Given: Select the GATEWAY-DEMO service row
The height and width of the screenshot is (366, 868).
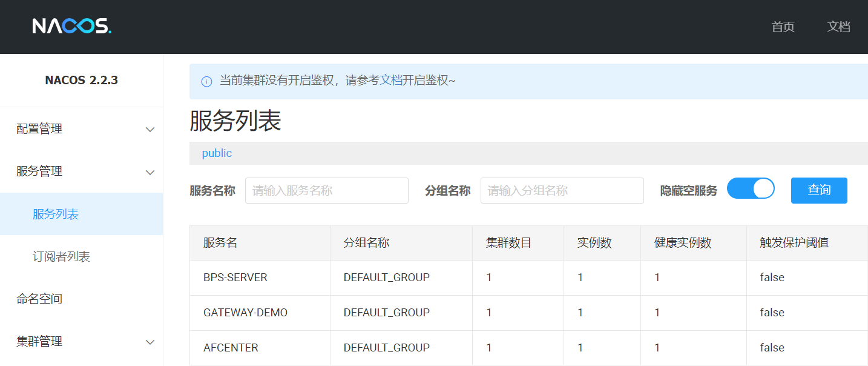Looking at the screenshot, I should click(x=245, y=313).
